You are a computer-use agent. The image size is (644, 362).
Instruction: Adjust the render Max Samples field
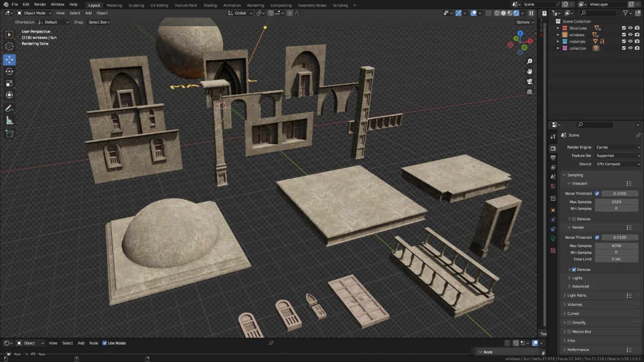[616, 246]
